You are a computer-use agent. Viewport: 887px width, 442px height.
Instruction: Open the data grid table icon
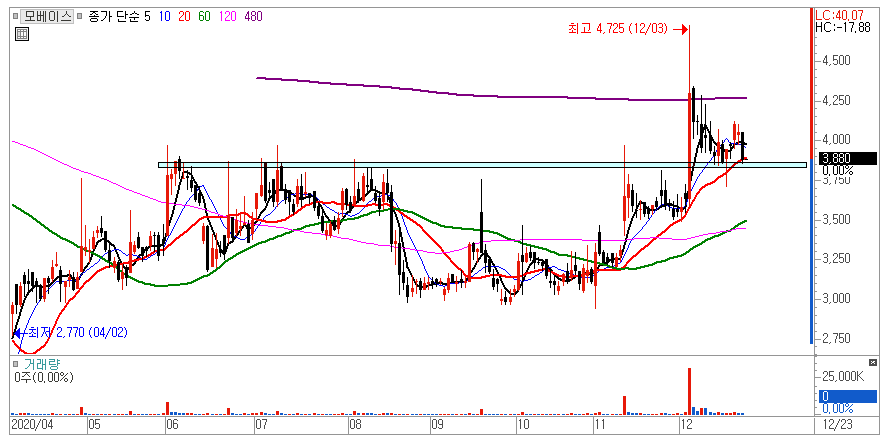pos(21,35)
